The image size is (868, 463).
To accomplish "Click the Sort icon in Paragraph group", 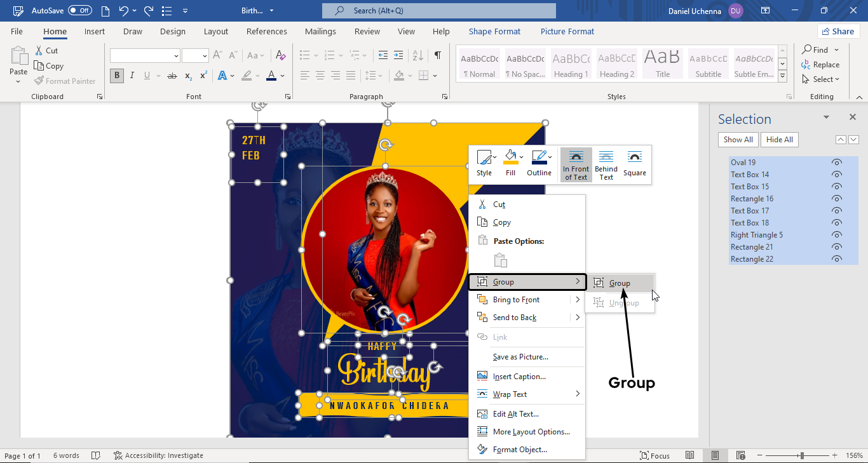I will tap(418, 56).
